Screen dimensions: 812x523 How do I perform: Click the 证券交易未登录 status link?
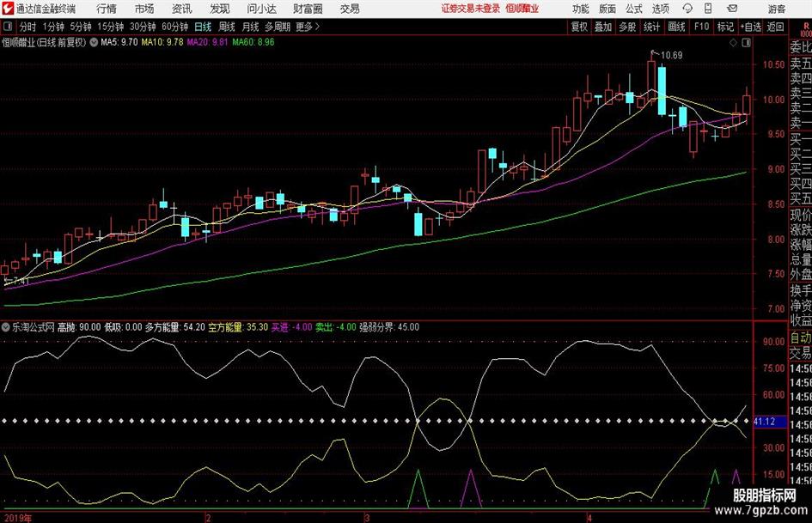(471, 9)
